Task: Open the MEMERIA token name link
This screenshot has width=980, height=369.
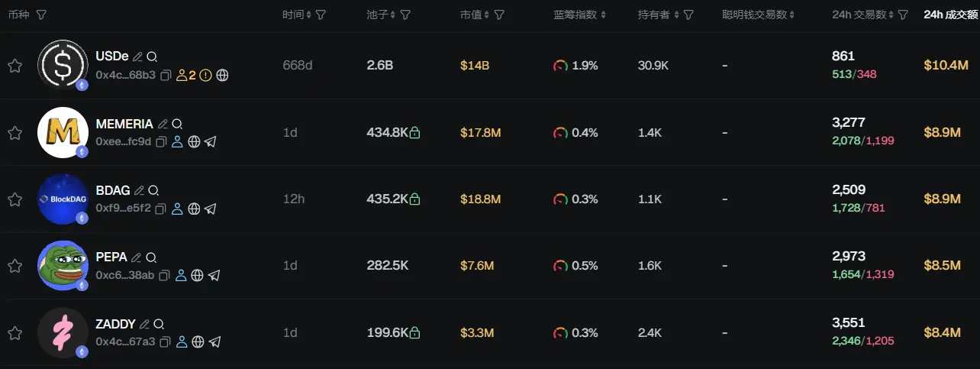Action: (x=124, y=124)
